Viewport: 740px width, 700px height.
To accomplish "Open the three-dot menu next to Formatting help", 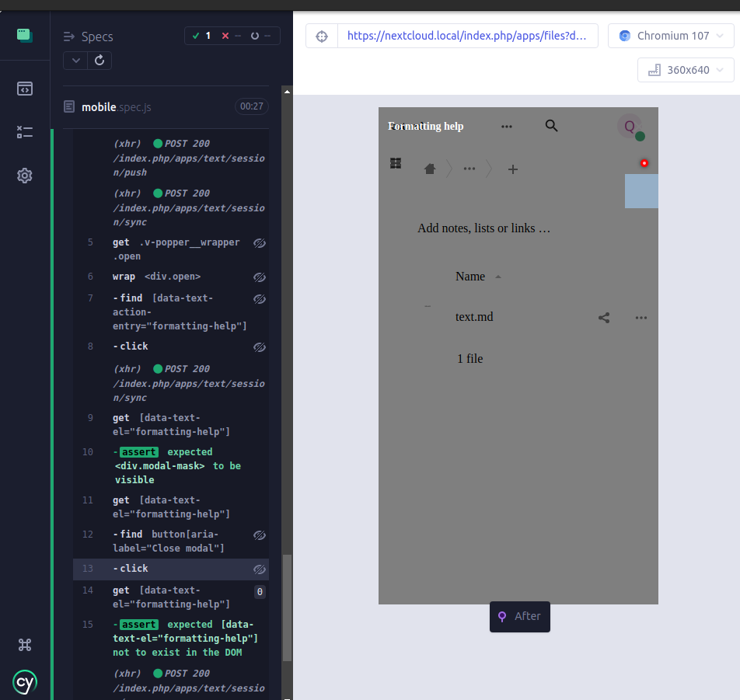I will (x=507, y=125).
